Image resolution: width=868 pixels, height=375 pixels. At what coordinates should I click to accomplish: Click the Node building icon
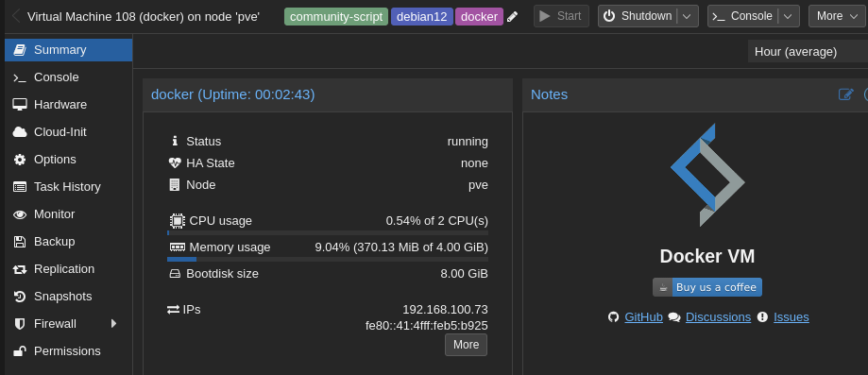[175, 184]
